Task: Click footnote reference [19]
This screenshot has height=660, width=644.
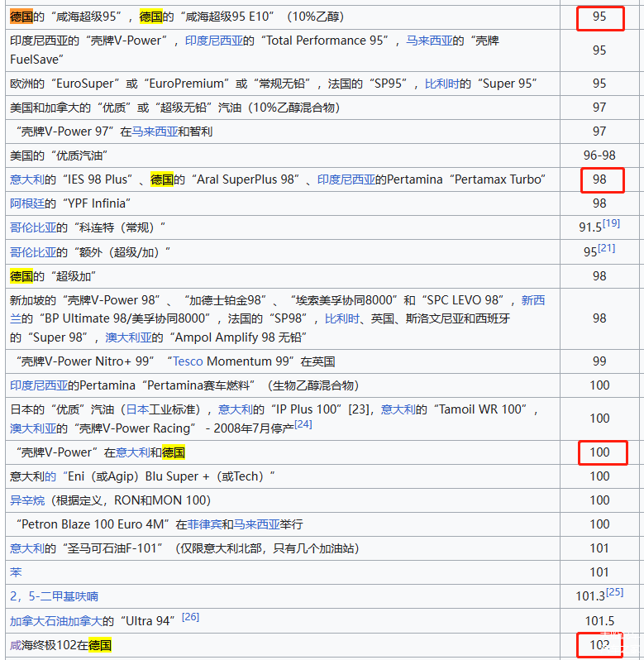Action: (x=611, y=223)
